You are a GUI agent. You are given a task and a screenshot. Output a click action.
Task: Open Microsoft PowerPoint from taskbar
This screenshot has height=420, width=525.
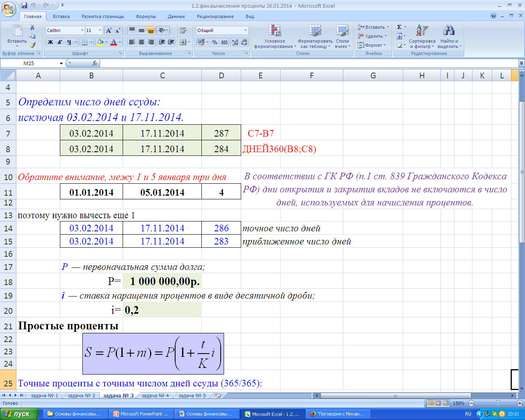(x=142, y=414)
